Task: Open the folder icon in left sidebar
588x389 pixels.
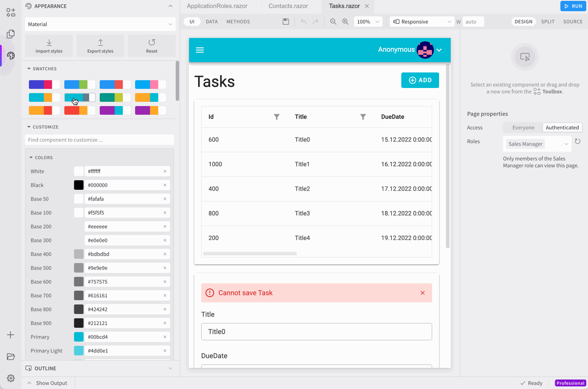Action: tap(11, 357)
